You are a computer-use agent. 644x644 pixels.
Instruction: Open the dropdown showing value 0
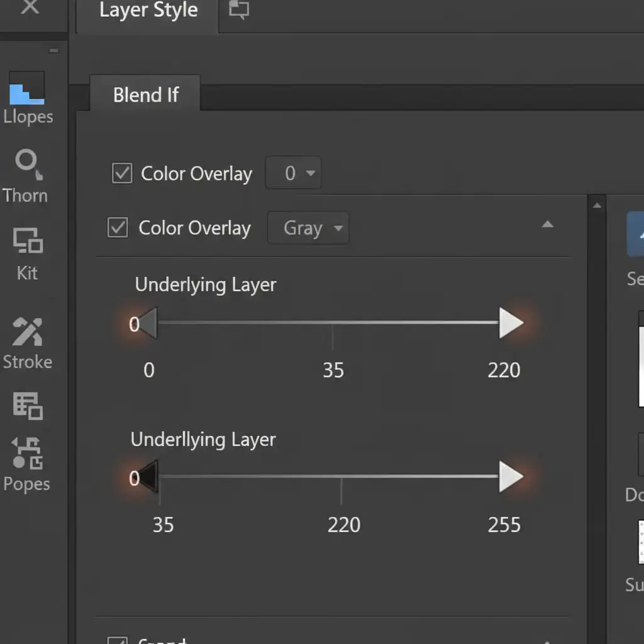tap(294, 174)
